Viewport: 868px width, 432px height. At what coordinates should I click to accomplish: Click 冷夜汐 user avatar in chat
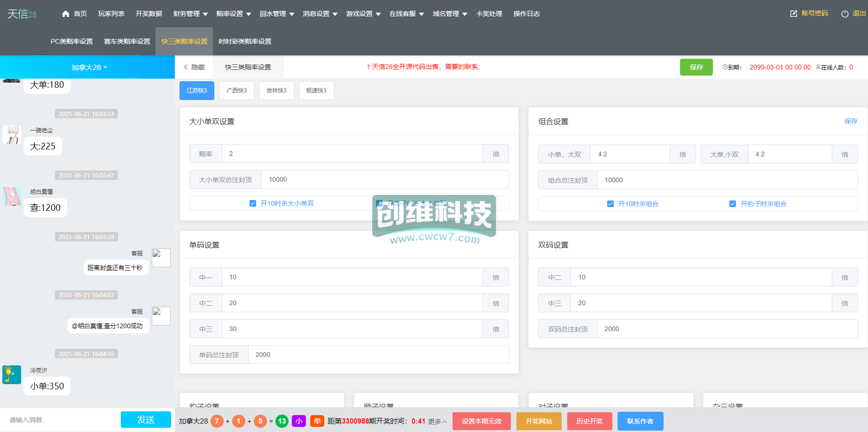[x=12, y=375]
